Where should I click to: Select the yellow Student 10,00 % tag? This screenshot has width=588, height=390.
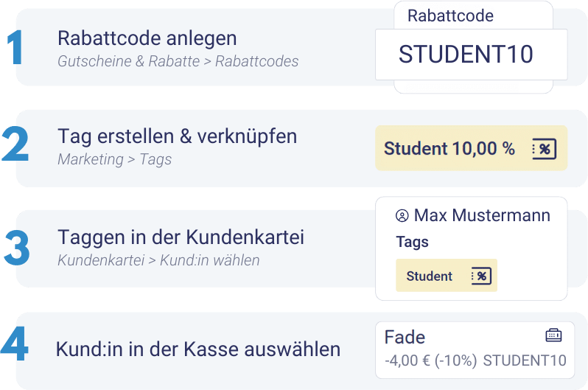(x=472, y=148)
